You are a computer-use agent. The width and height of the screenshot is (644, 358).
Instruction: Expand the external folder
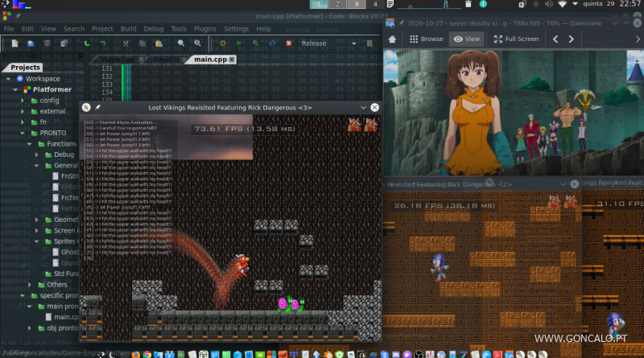pyautogui.click(x=23, y=111)
